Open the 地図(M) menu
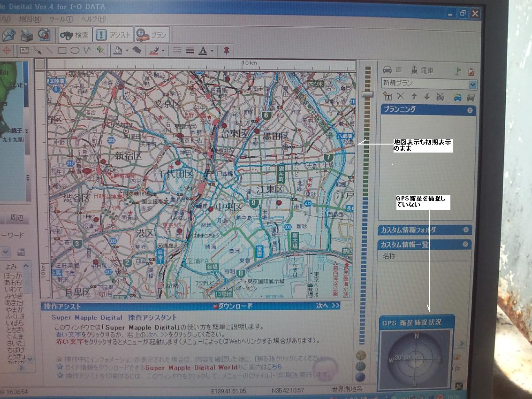Image resolution: width=532 pixels, height=399 pixels. tap(30, 19)
